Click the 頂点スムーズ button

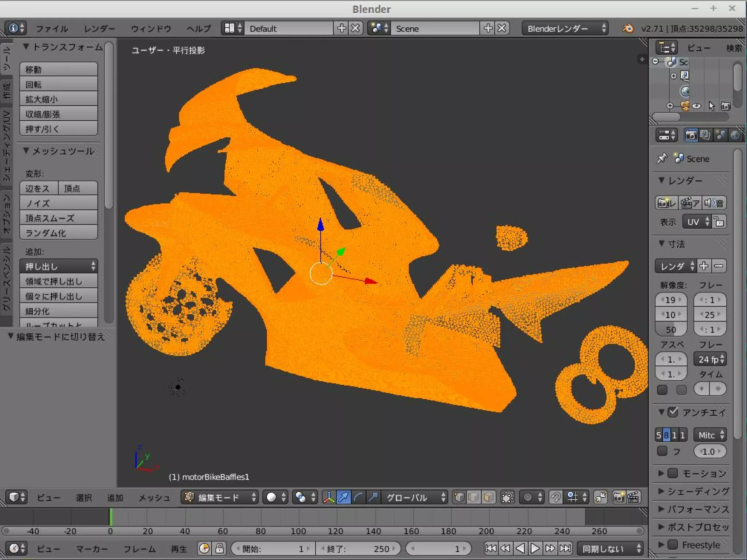58,218
